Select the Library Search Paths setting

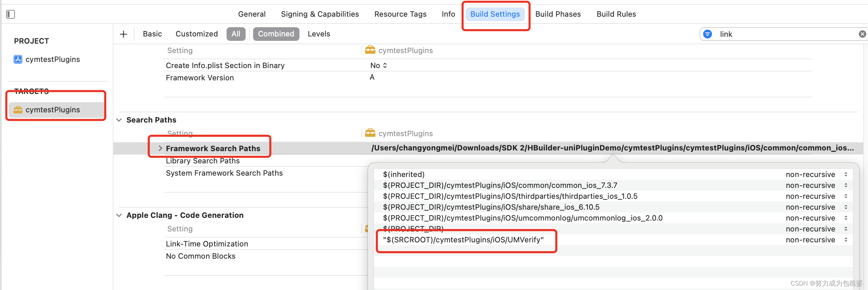[x=203, y=161]
